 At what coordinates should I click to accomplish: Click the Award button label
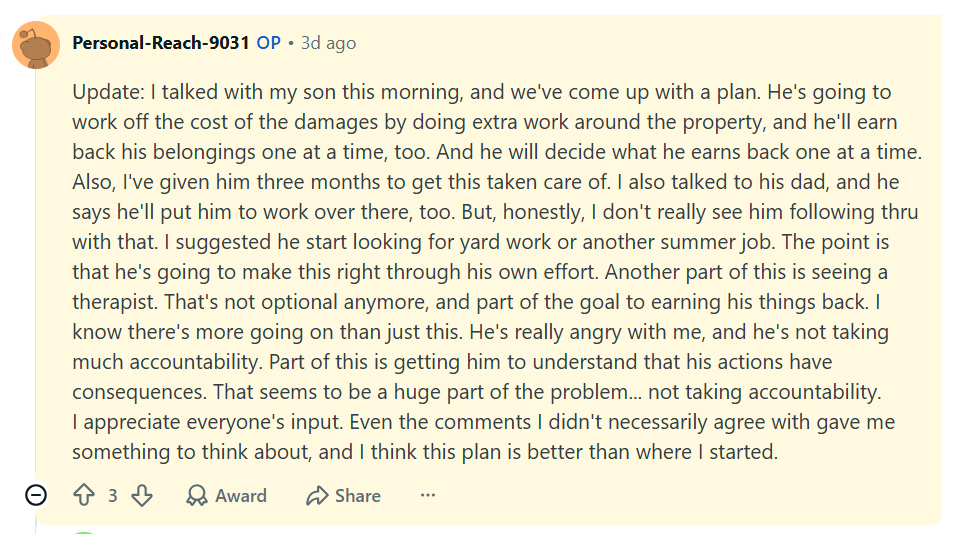point(241,496)
